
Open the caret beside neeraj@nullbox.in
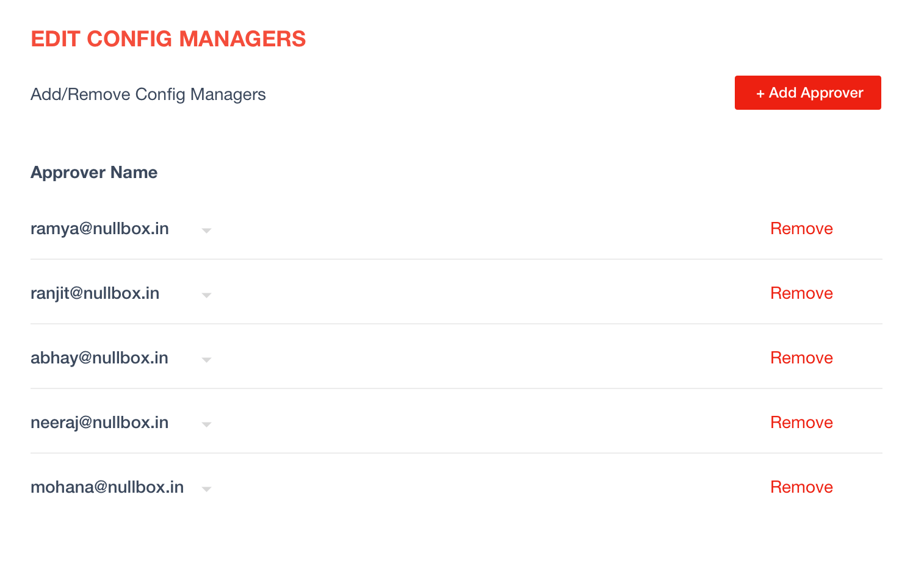(206, 424)
